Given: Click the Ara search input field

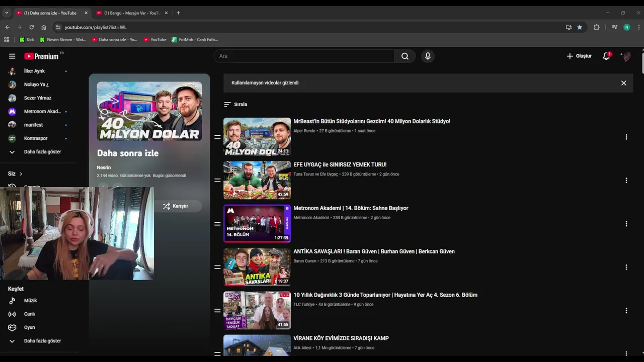Looking at the screenshot, I should tap(304, 56).
